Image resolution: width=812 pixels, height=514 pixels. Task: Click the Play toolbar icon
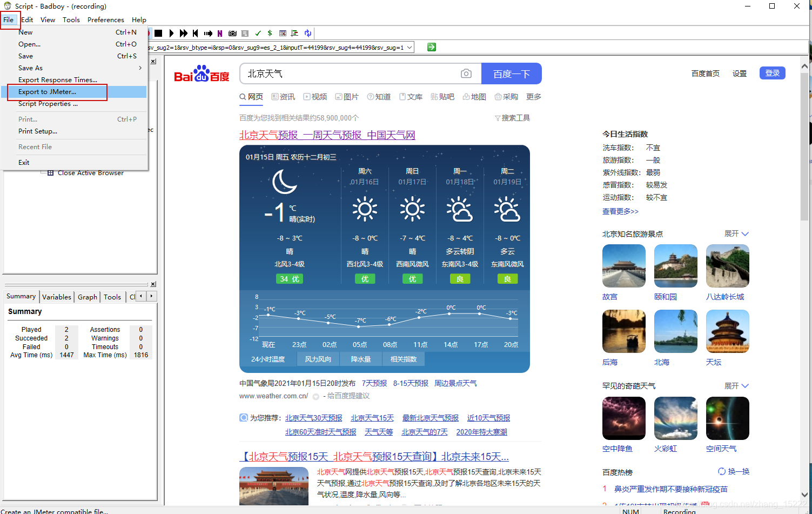[x=171, y=34]
